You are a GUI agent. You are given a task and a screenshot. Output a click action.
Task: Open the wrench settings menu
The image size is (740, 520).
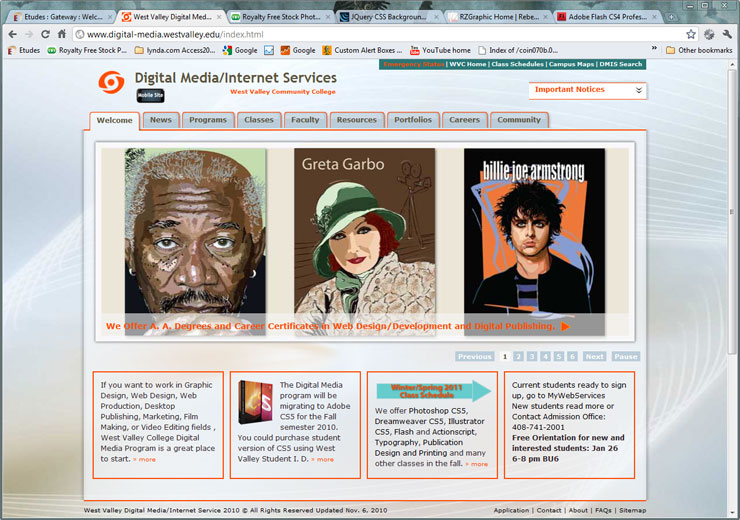coord(727,34)
